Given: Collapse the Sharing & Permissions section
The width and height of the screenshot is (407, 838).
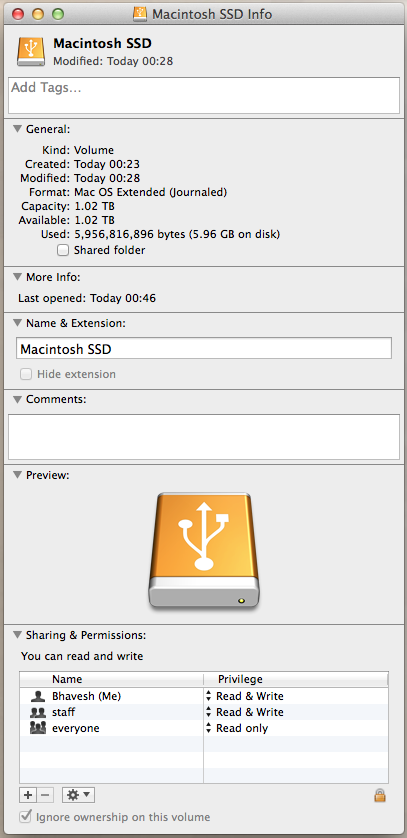Looking at the screenshot, I should [x=18, y=635].
